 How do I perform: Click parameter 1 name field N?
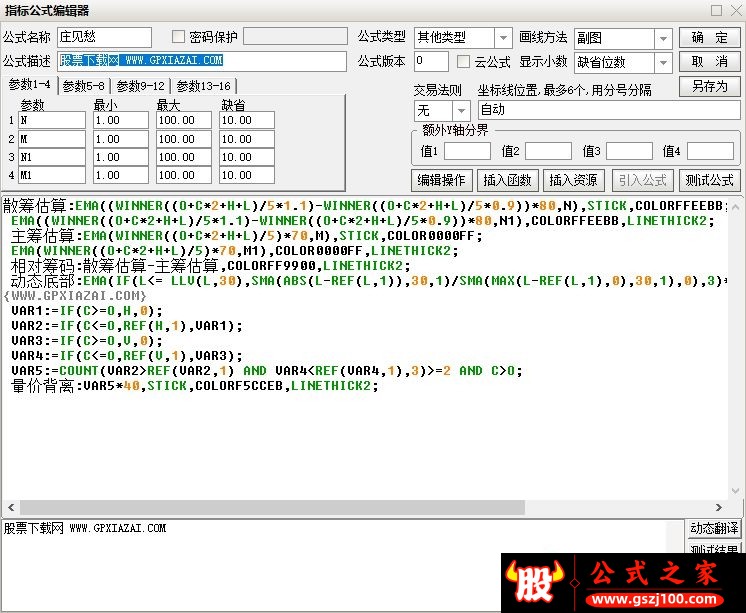click(x=52, y=120)
